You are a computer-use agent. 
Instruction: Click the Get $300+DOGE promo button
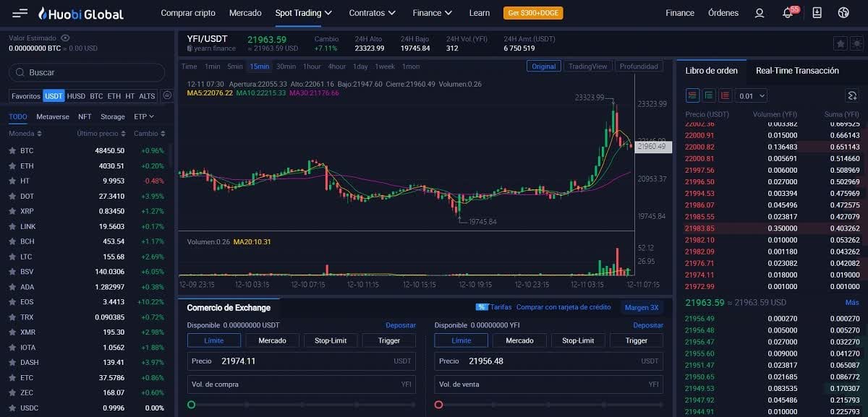coord(533,13)
